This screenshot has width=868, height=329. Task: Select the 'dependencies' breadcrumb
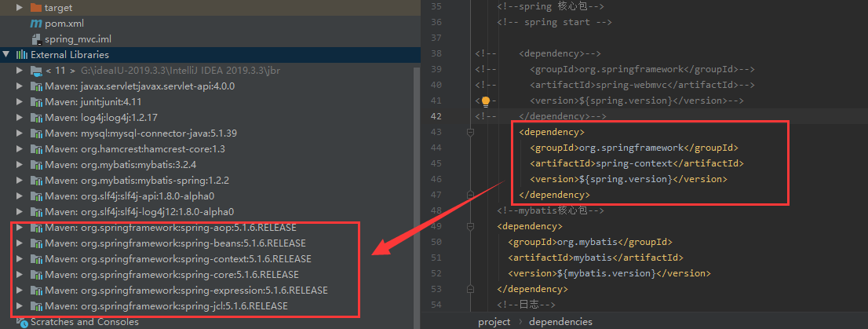click(x=560, y=322)
